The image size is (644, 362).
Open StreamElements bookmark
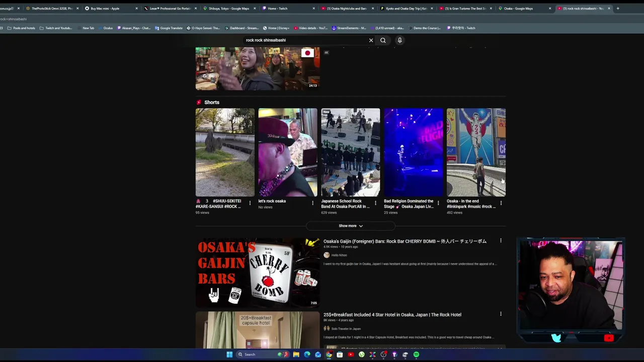349,28
